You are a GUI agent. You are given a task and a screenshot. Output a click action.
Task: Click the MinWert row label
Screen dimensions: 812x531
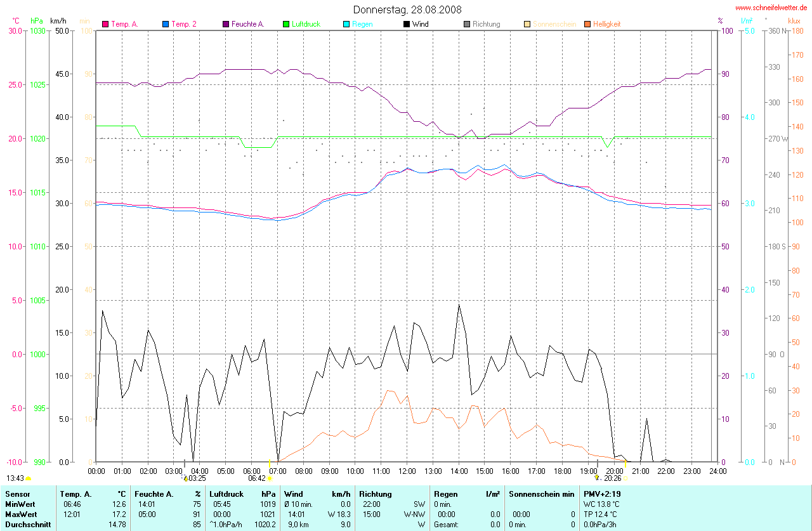pyautogui.click(x=20, y=504)
